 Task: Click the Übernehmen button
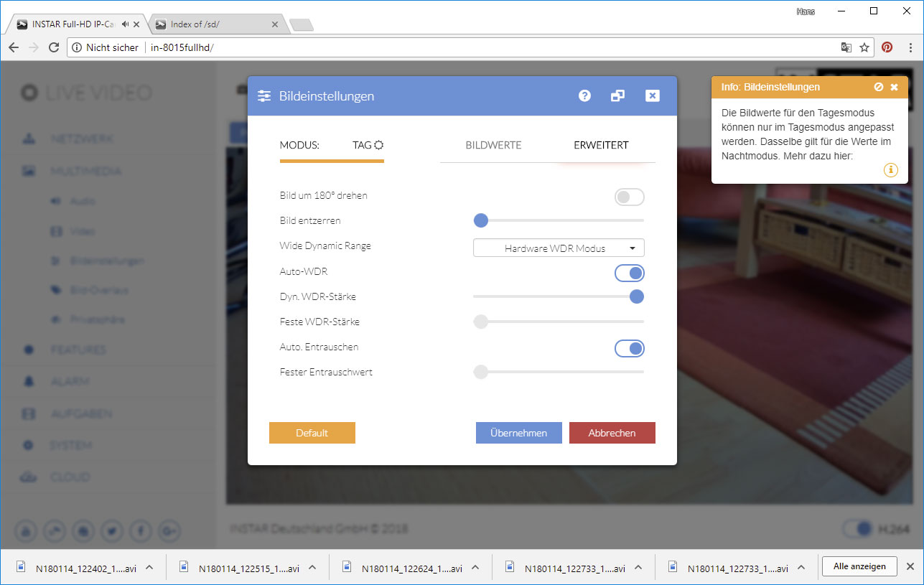[518, 433]
